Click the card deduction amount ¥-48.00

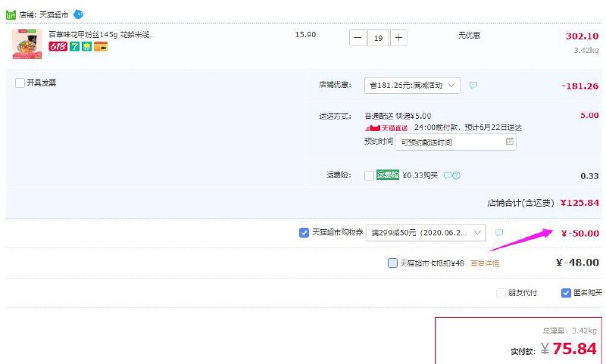click(x=577, y=263)
